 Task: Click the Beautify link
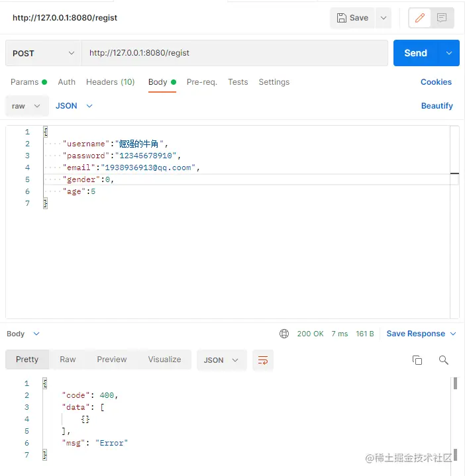437,106
